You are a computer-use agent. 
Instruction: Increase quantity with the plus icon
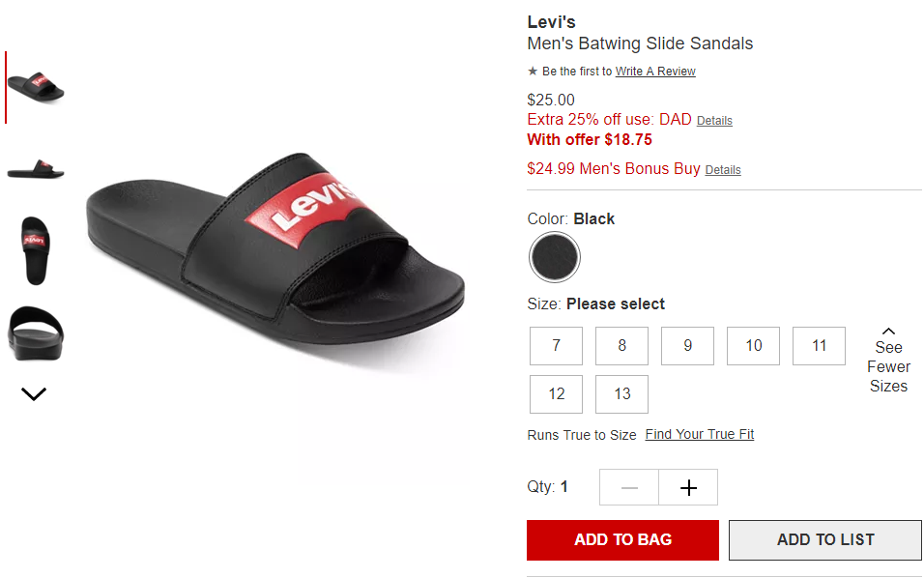688,487
